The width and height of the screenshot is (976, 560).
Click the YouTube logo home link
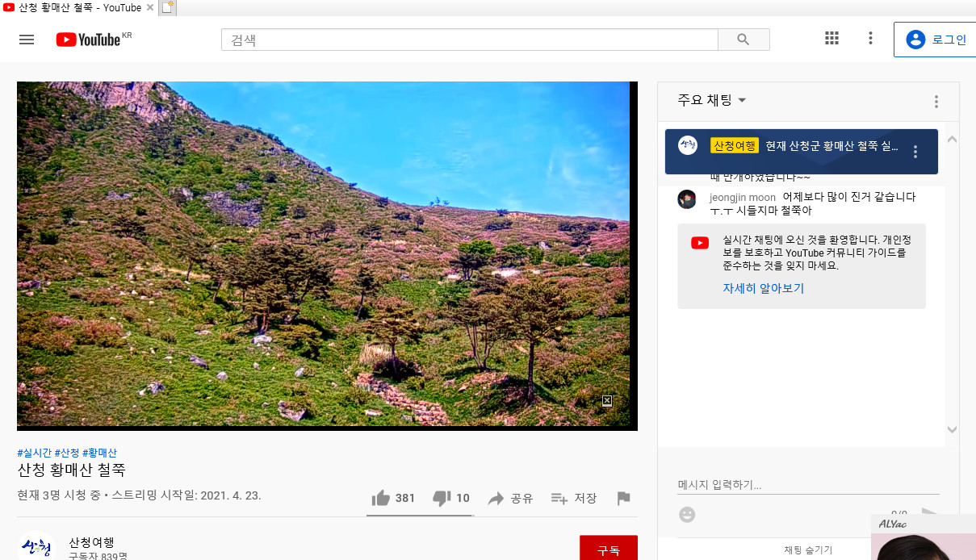(89, 40)
